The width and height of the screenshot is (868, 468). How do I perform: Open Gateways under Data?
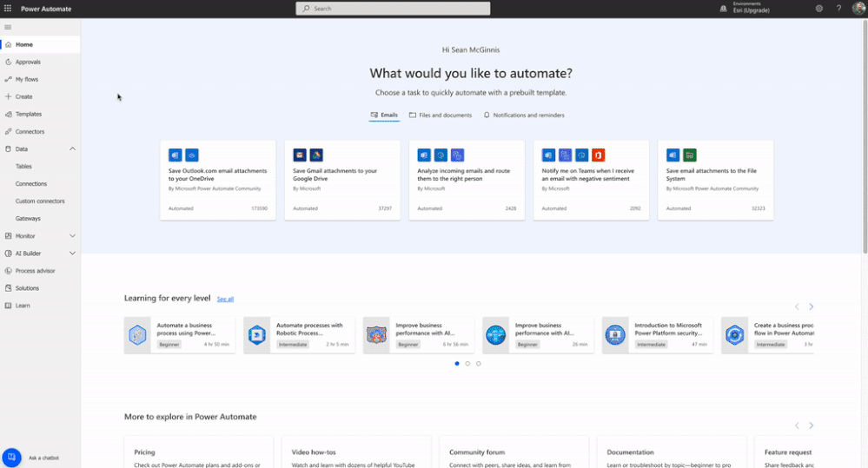pos(28,219)
